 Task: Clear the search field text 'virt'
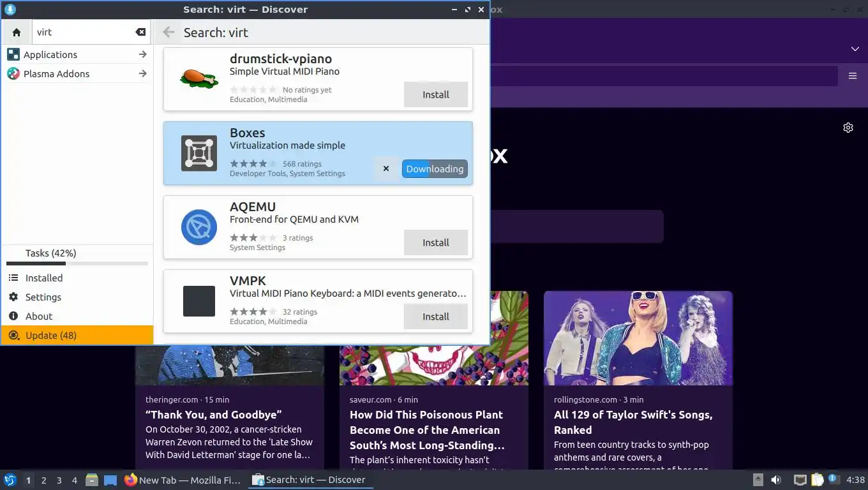140,32
